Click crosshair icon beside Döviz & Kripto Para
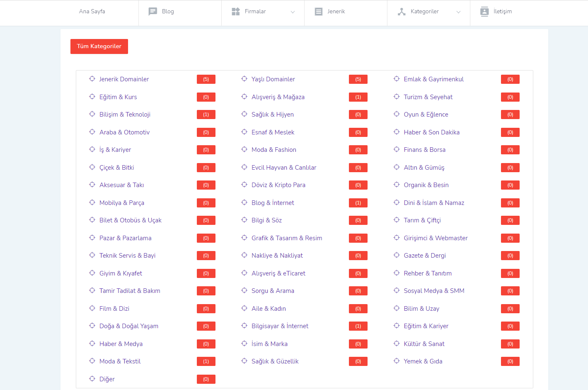Screen dimensions: 588x390 click(x=244, y=185)
